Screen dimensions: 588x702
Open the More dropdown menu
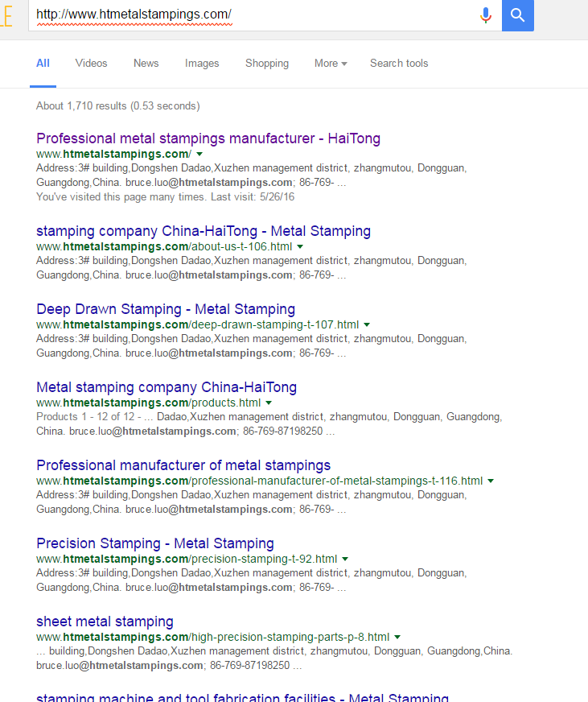pyautogui.click(x=331, y=63)
